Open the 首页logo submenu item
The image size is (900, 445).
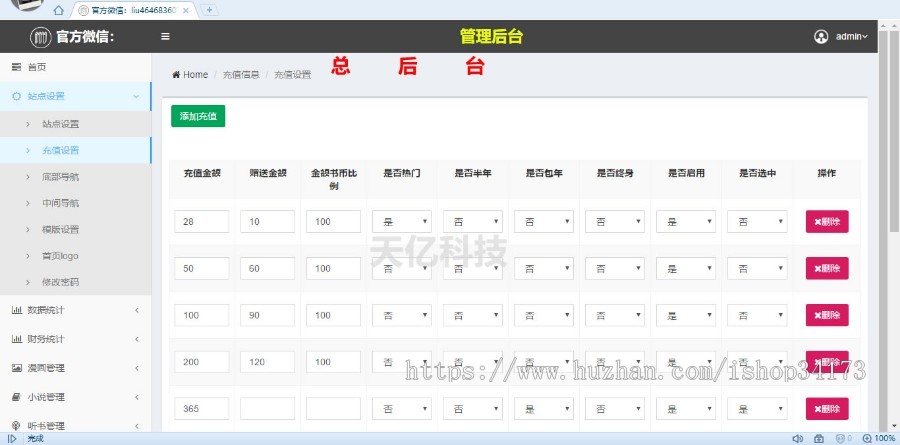point(75,256)
